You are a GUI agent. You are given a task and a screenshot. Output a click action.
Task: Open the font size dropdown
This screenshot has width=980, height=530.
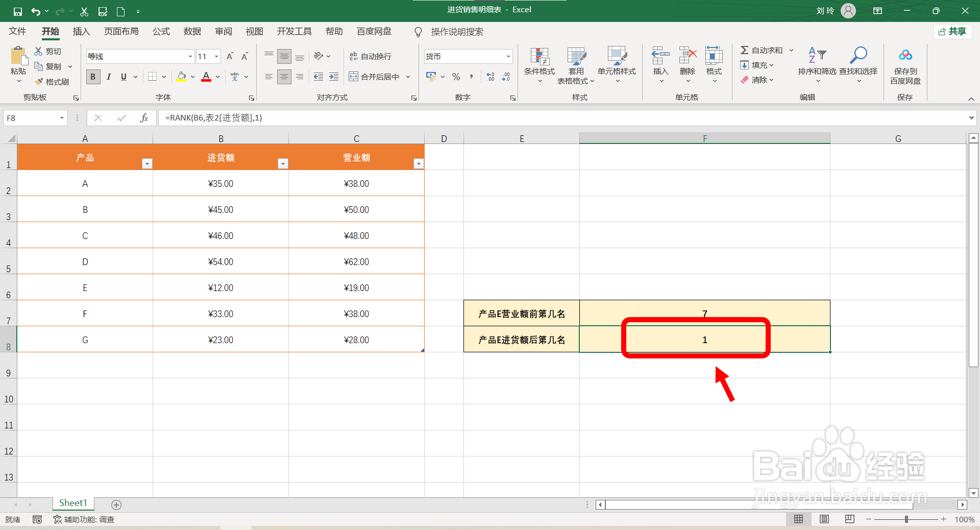point(216,56)
